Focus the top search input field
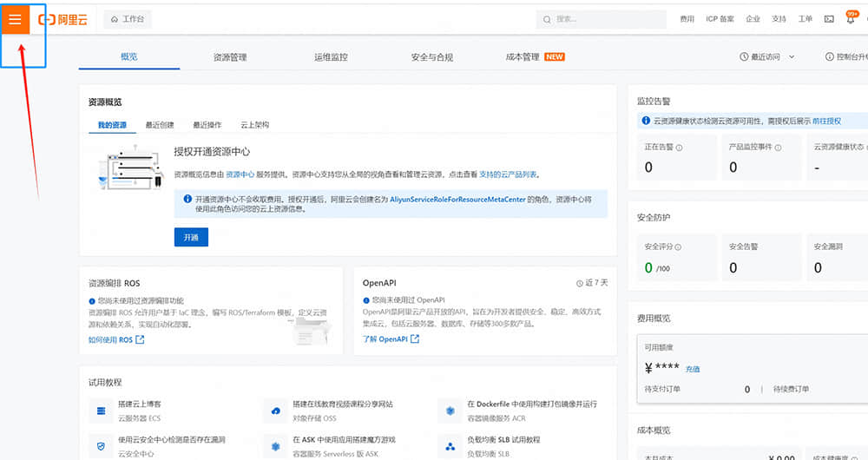Screen dimensions: 868x460 (602, 19)
